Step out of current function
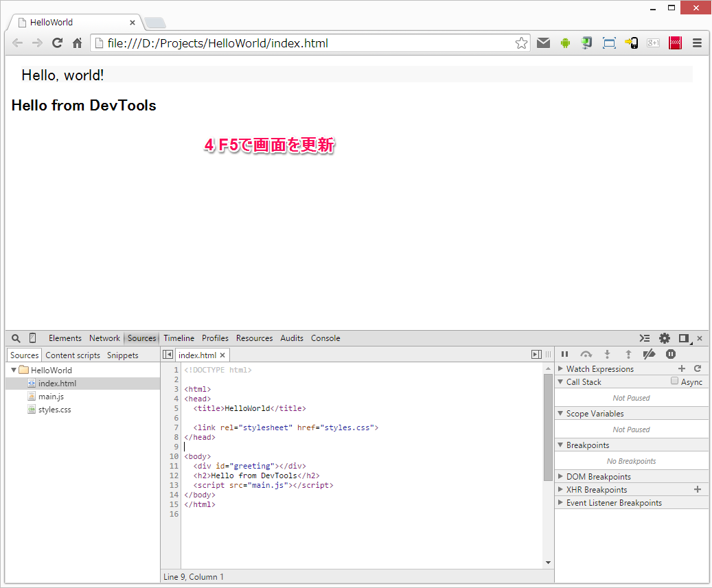The height and width of the screenshot is (588, 712). pyautogui.click(x=628, y=354)
